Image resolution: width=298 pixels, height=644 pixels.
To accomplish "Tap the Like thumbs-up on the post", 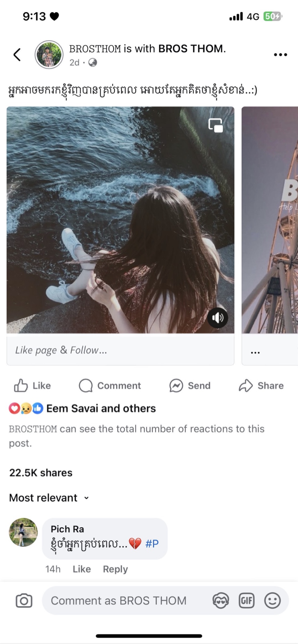I will coord(21,386).
